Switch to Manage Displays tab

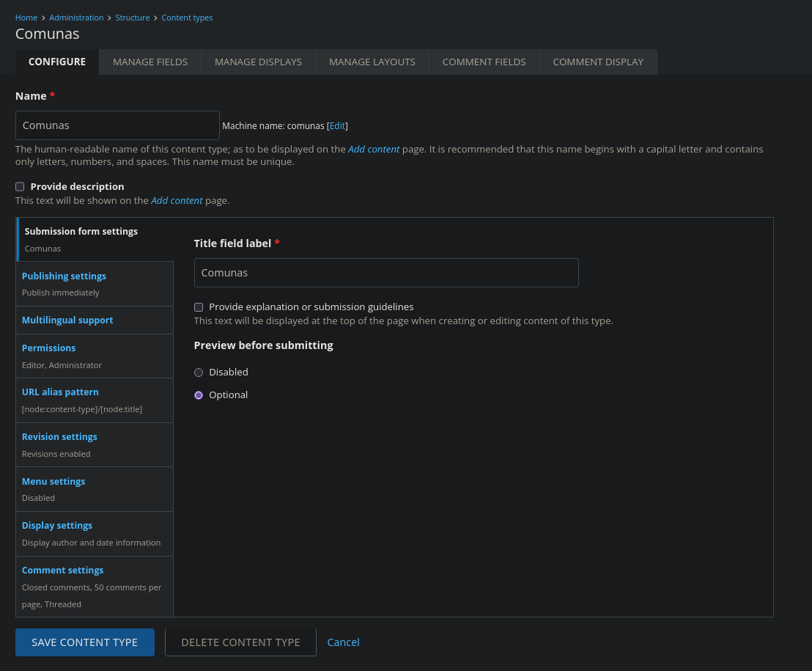click(258, 62)
